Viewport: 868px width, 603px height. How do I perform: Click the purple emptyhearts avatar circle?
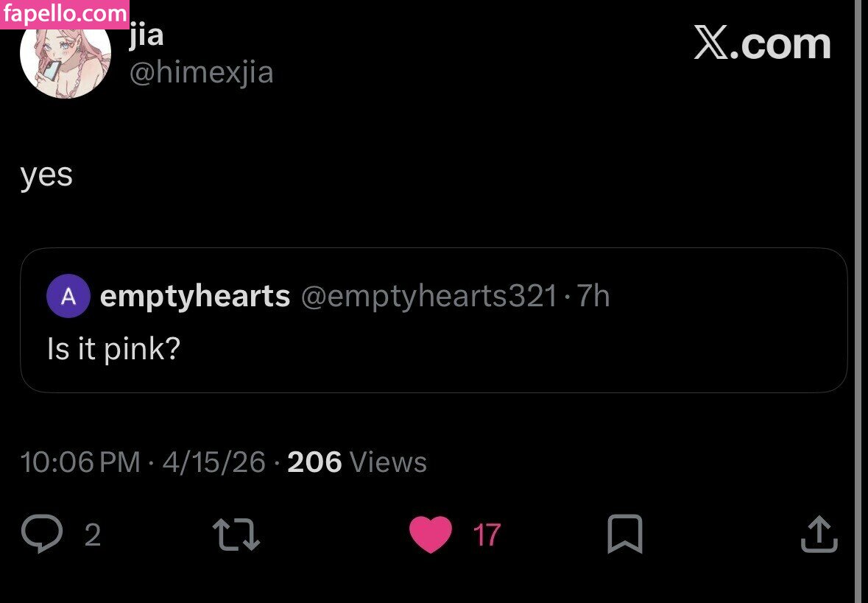click(x=68, y=297)
